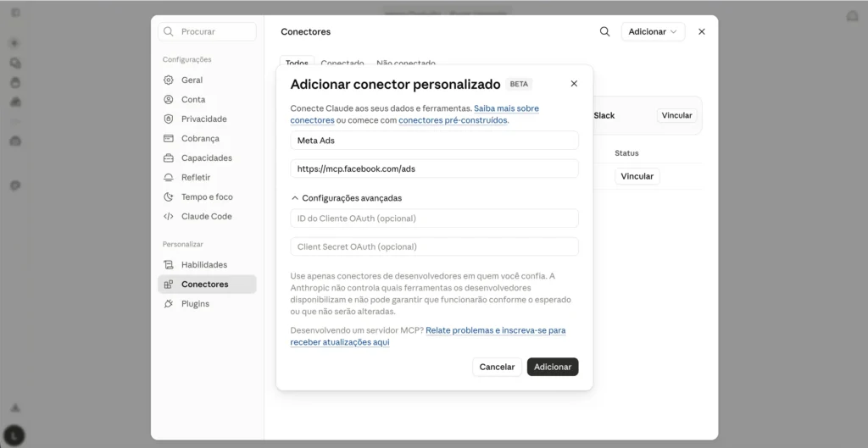The image size is (868, 448).
Task: Open the Adicionar dropdown in header
Action: click(x=654, y=31)
